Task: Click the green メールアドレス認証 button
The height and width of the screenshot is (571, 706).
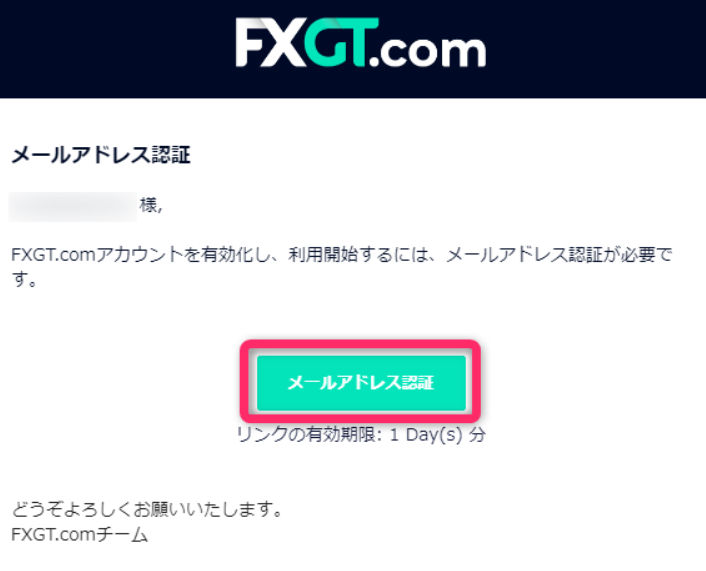Action: click(x=361, y=383)
